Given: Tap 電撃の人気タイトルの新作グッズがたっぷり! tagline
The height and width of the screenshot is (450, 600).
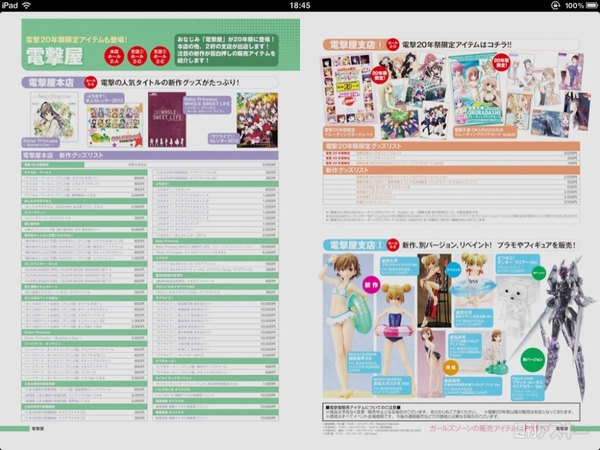Looking at the screenshot, I should [170, 83].
